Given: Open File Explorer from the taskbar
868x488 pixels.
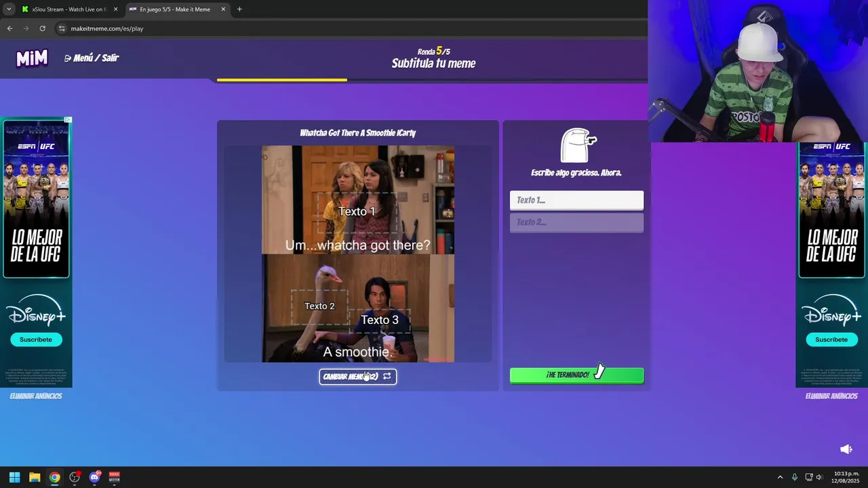Looking at the screenshot, I should click(35, 477).
